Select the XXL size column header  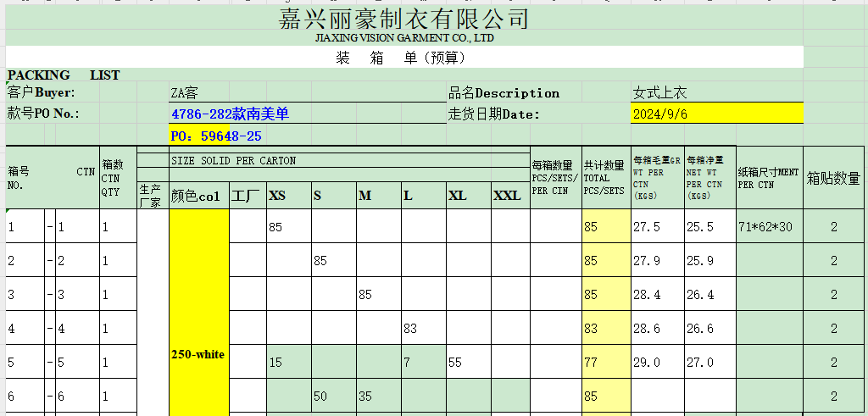pos(507,196)
